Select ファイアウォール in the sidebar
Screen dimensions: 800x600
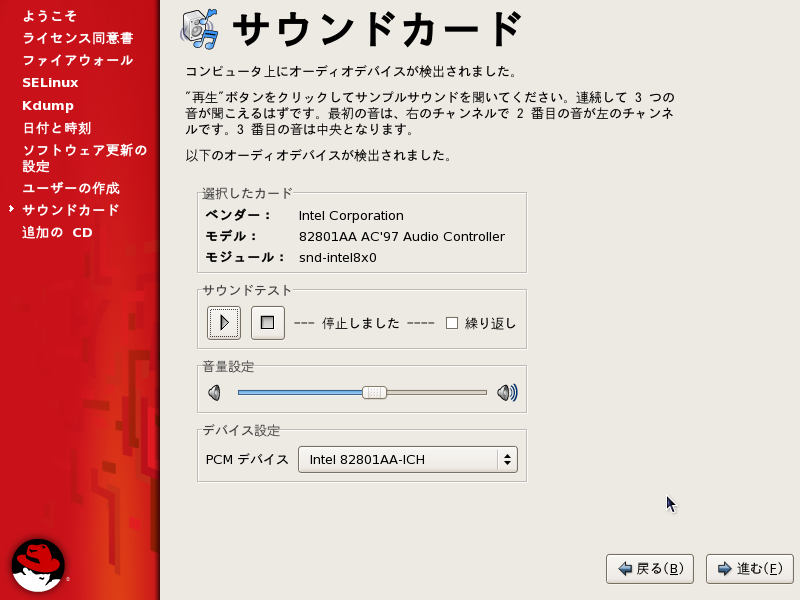[78, 60]
